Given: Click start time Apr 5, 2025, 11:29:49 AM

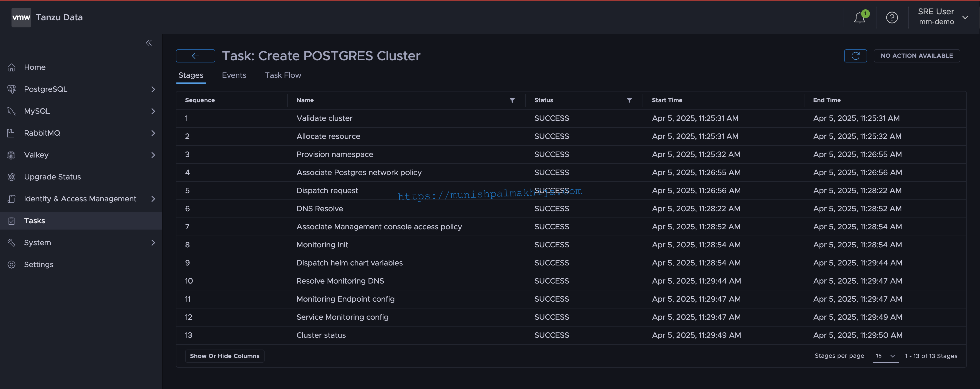Looking at the screenshot, I should tap(696, 335).
